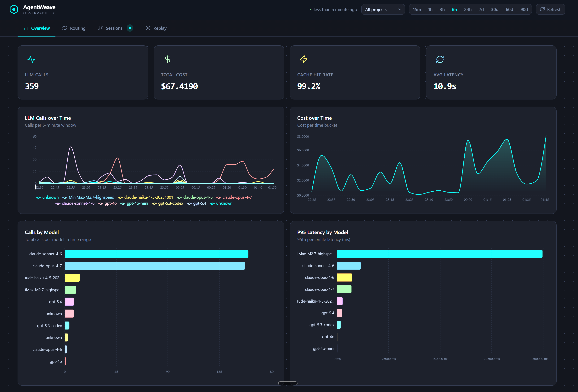This screenshot has width=578, height=392.
Task: Click the activity pulse icon in LLM Calls card
Action: [x=31, y=59]
